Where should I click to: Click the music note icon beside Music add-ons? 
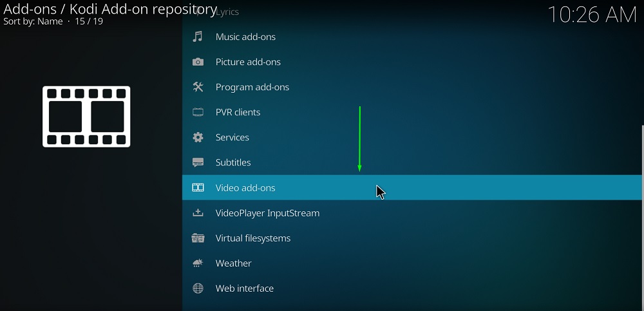[198, 37]
